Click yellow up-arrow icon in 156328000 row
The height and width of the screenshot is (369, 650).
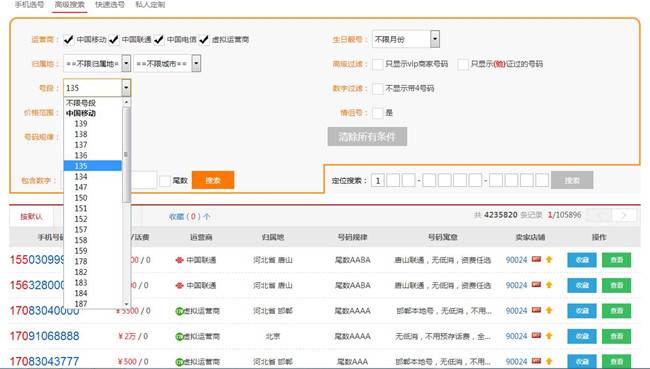click(x=549, y=285)
